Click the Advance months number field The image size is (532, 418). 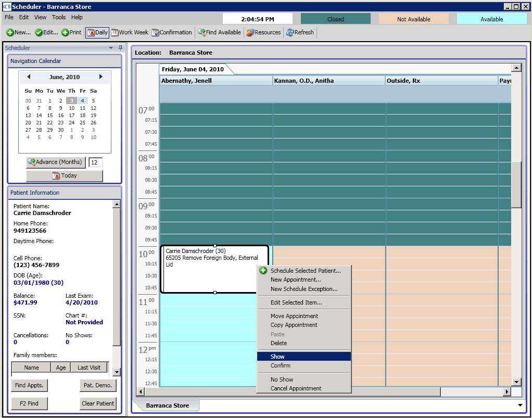coord(95,162)
